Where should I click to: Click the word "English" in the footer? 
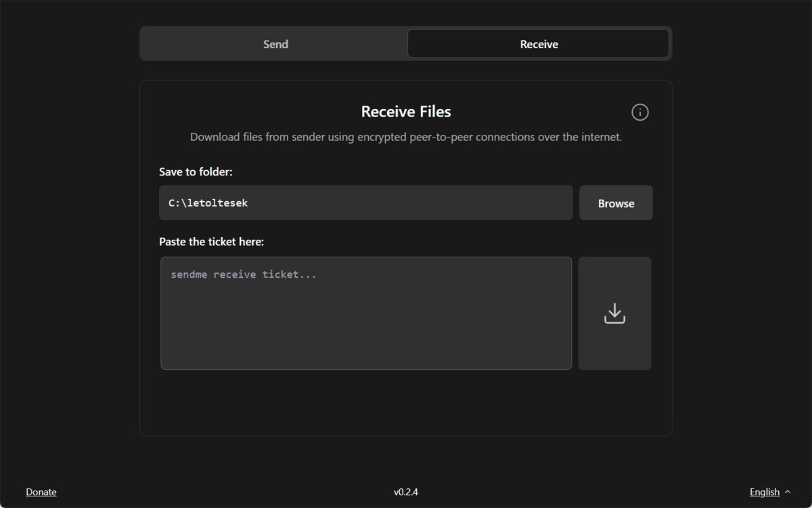pyautogui.click(x=765, y=492)
